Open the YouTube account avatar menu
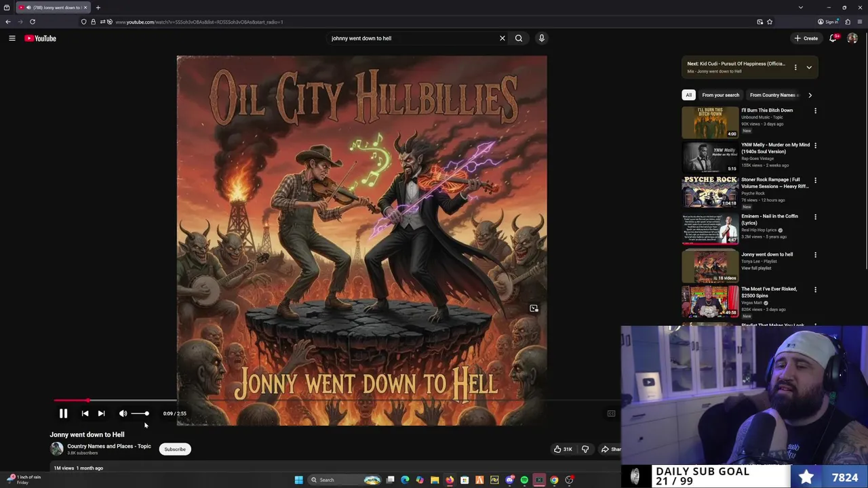868x488 pixels. [852, 39]
